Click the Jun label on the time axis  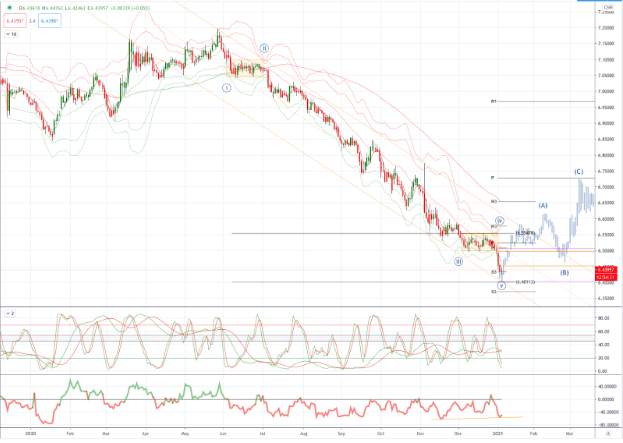(223, 433)
